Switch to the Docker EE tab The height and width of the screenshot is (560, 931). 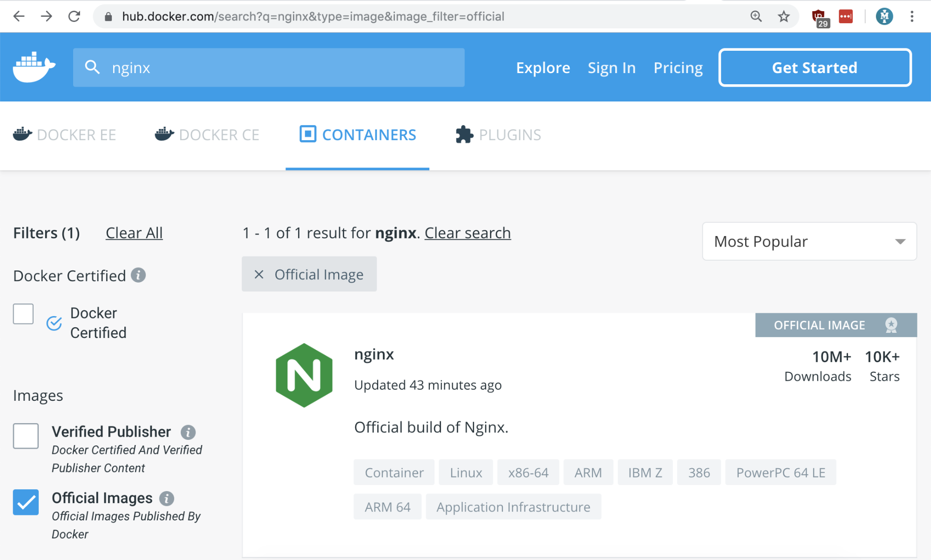(x=65, y=135)
